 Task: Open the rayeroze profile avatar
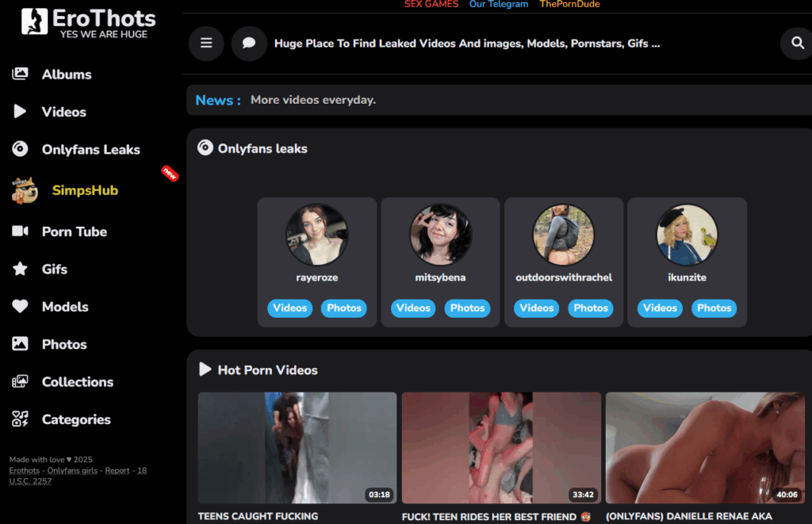[317, 235]
